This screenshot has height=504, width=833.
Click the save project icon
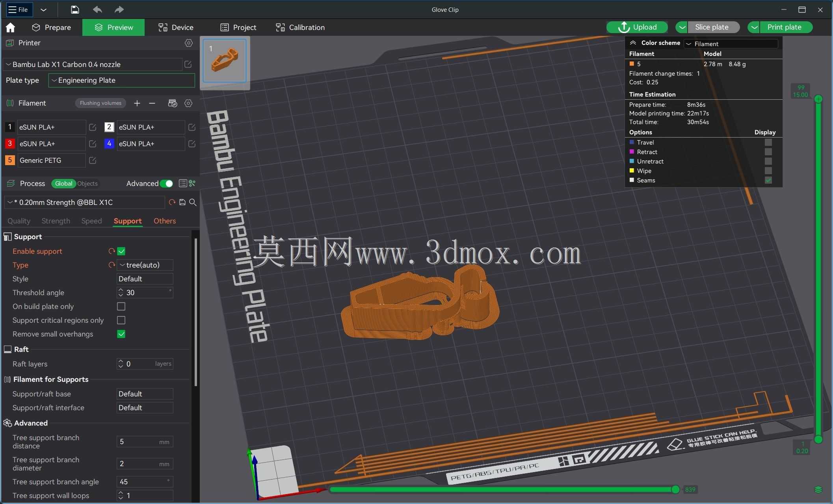pyautogui.click(x=75, y=9)
